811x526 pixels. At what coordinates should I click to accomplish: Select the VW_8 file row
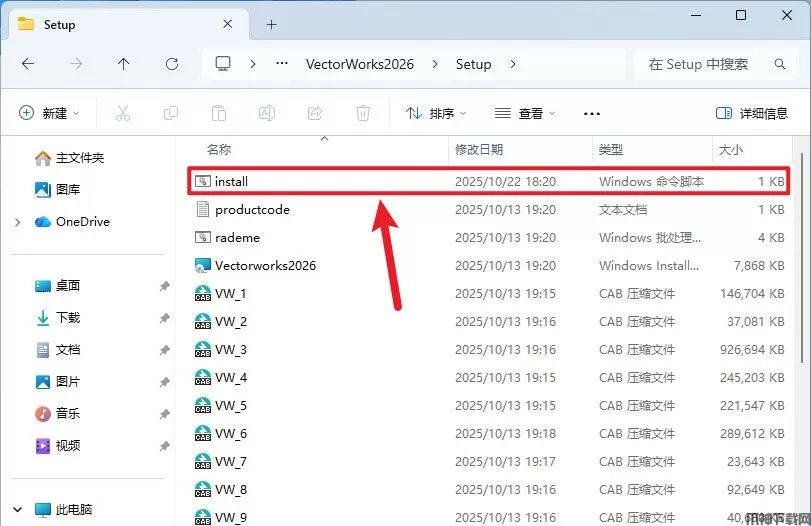coord(489,489)
